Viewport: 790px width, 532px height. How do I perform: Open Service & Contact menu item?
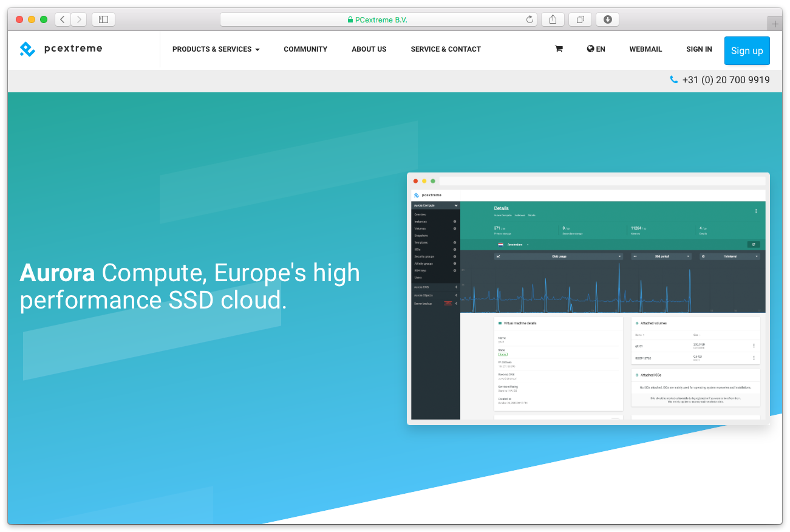pyautogui.click(x=446, y=49)
